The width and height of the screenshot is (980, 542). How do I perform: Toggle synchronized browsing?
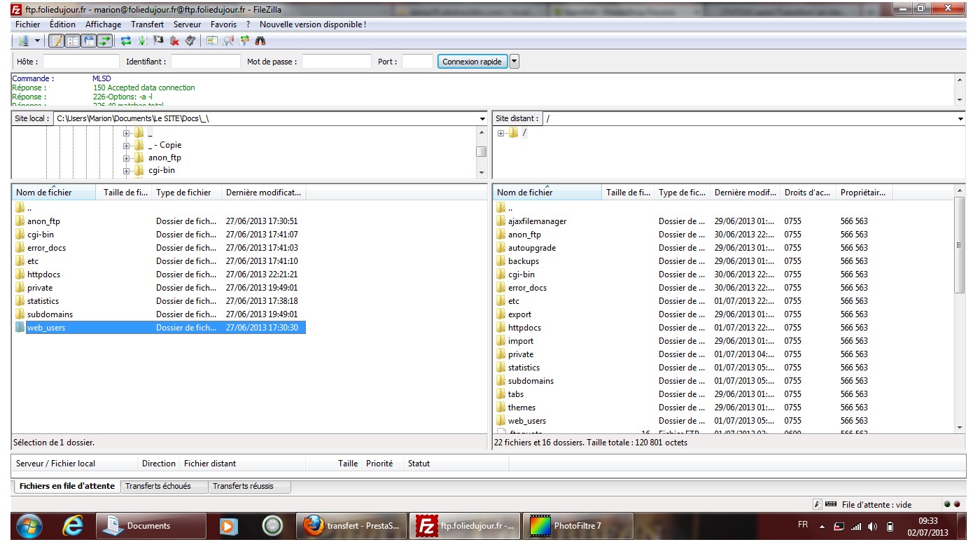244,41
